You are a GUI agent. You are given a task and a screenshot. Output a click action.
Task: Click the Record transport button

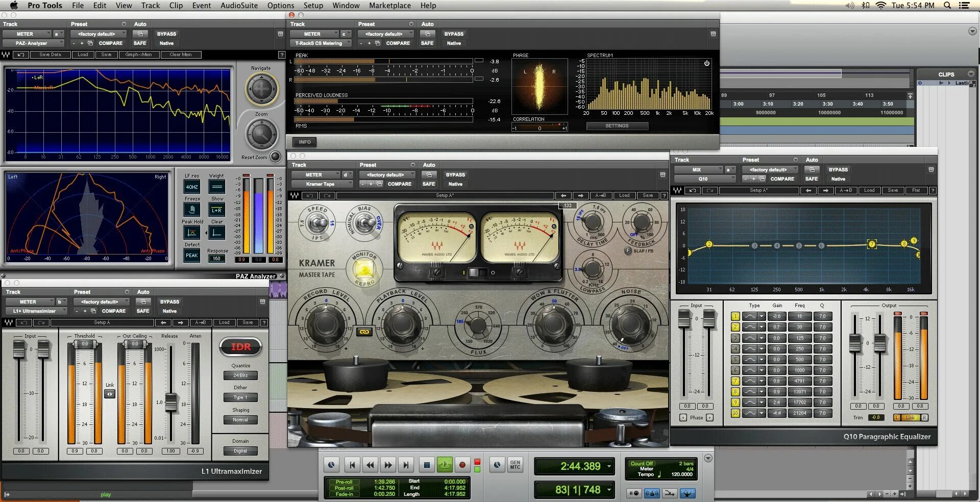point(462,465)
